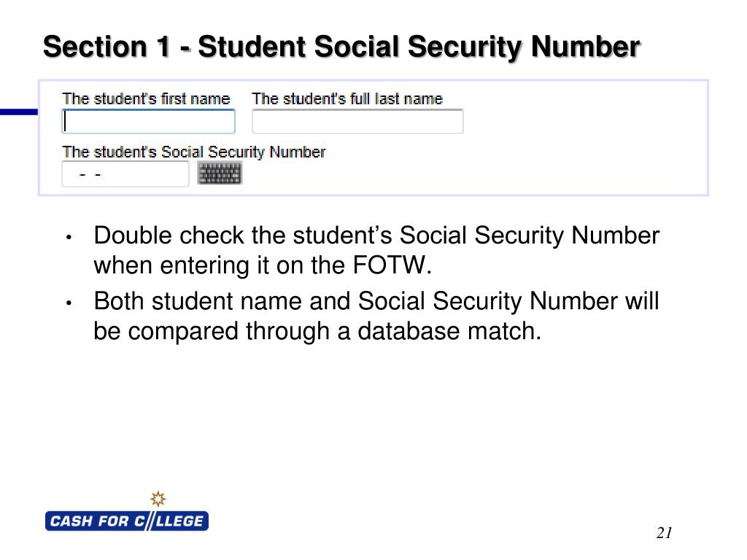Image resolution: width=747 pixels, height=560 pixels.
Task: Click the student's first name input box
Action: [149, 121]
